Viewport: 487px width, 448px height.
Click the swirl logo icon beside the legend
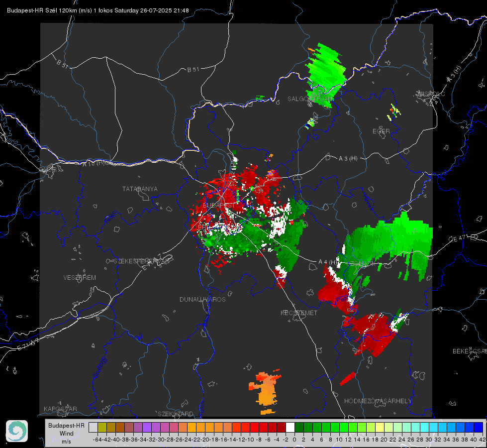tap(17, 431)
